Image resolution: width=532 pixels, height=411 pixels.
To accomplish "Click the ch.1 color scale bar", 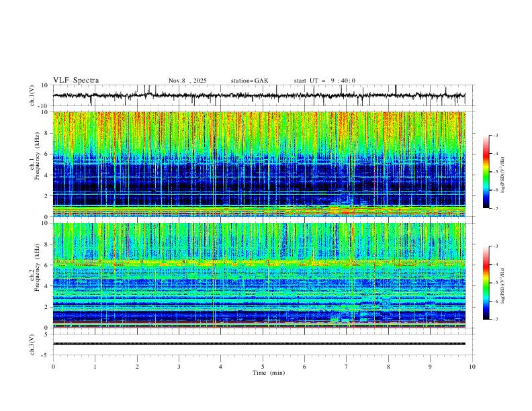I will click(486, 172).
